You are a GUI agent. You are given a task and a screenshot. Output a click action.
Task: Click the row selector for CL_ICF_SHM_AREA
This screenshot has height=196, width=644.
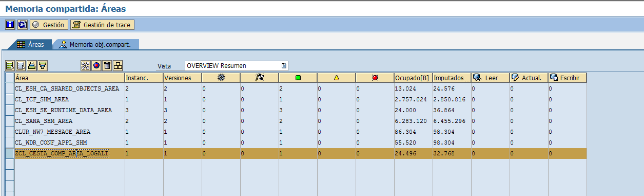click(9, 99)
